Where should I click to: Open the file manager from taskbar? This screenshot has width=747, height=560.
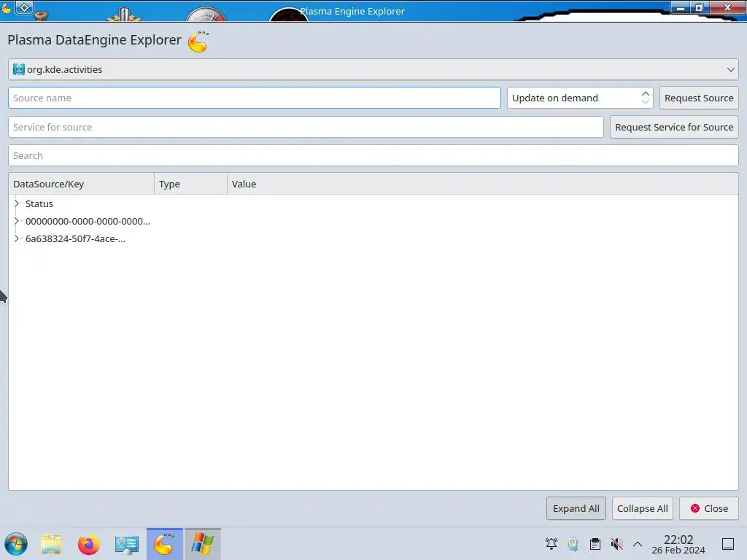tap(51, 544)
